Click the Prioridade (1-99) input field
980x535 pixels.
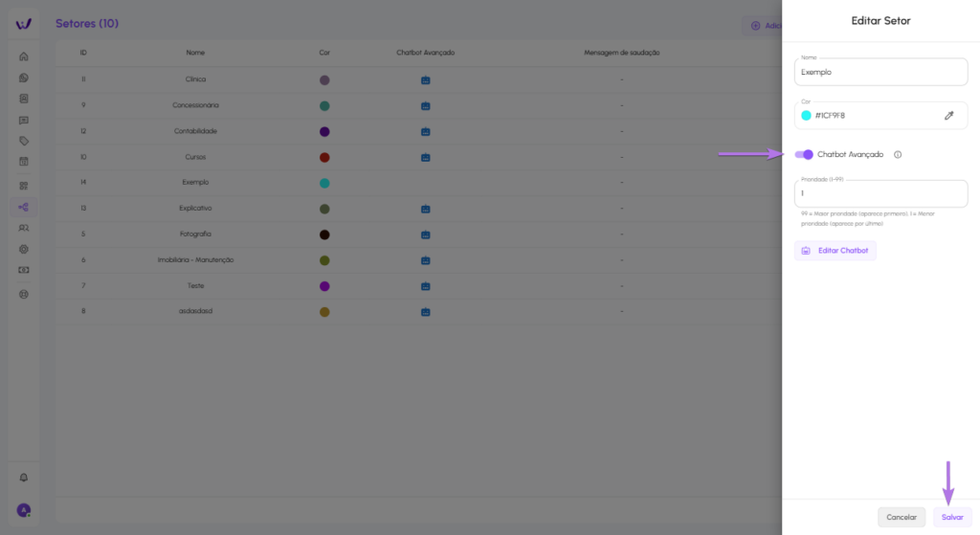[x=880, y=193]
